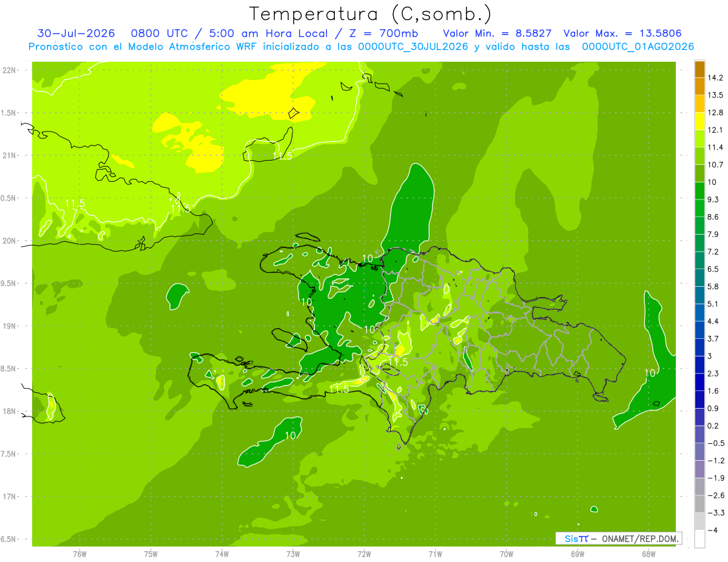Image resolution: width=728 pixels, height=562 pixels.
Task: Click the "12.8" color scale label
Action: click(715, 113)
